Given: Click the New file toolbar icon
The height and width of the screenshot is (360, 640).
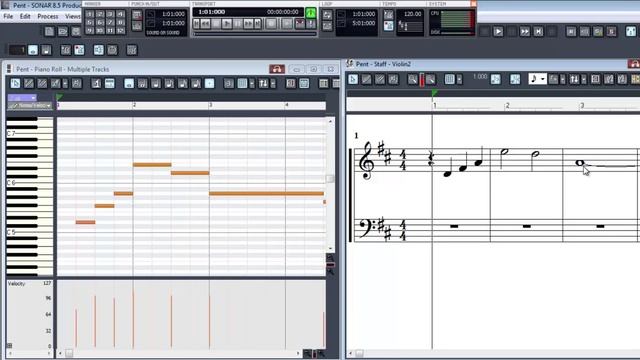Looking at the screenshot, I should (x=49, y=31).
